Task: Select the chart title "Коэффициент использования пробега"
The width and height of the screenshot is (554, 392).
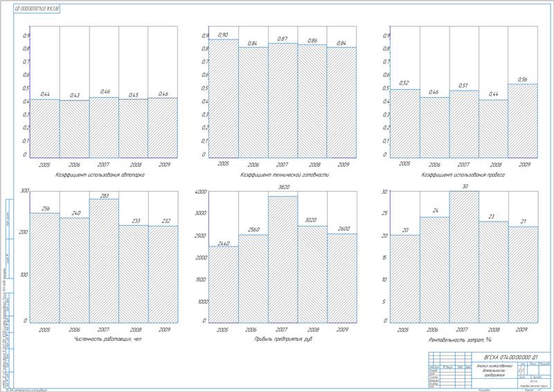Action: [x=463, y=175]
